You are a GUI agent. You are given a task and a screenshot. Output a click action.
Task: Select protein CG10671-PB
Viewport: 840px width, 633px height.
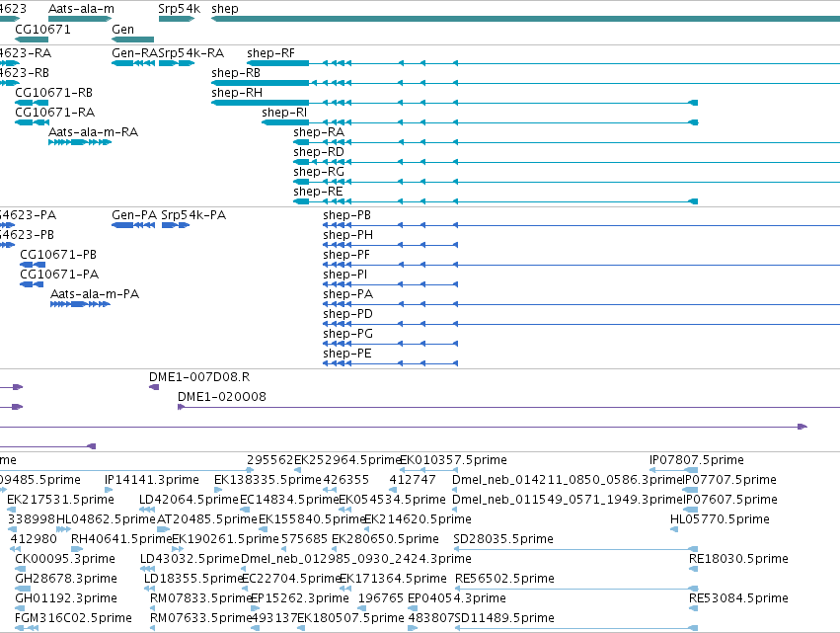click(x=58, y=255)
